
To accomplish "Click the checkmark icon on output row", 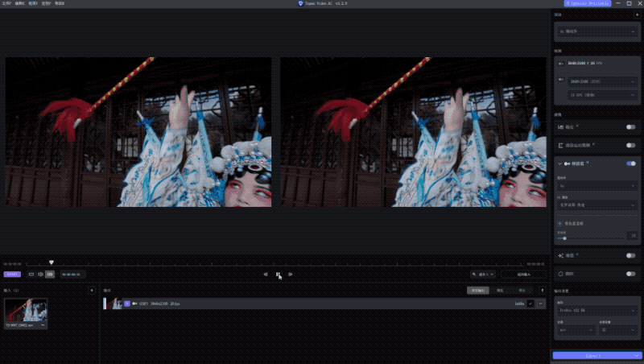I will (530, 304).
